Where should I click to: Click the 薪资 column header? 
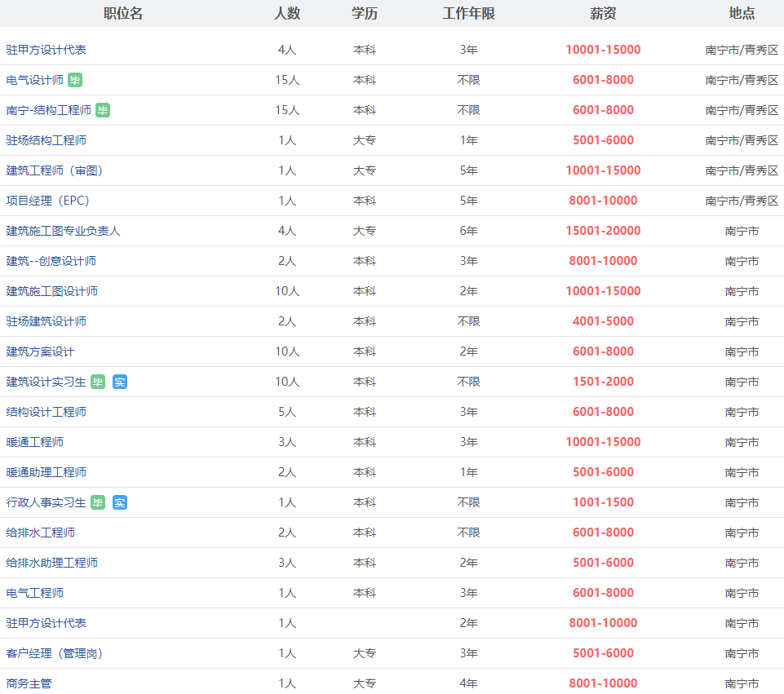603,14
